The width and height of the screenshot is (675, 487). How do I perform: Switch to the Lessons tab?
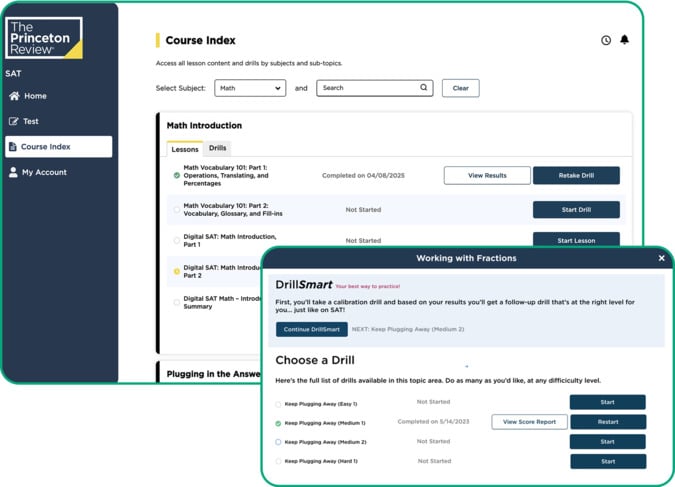pos(185,148)
